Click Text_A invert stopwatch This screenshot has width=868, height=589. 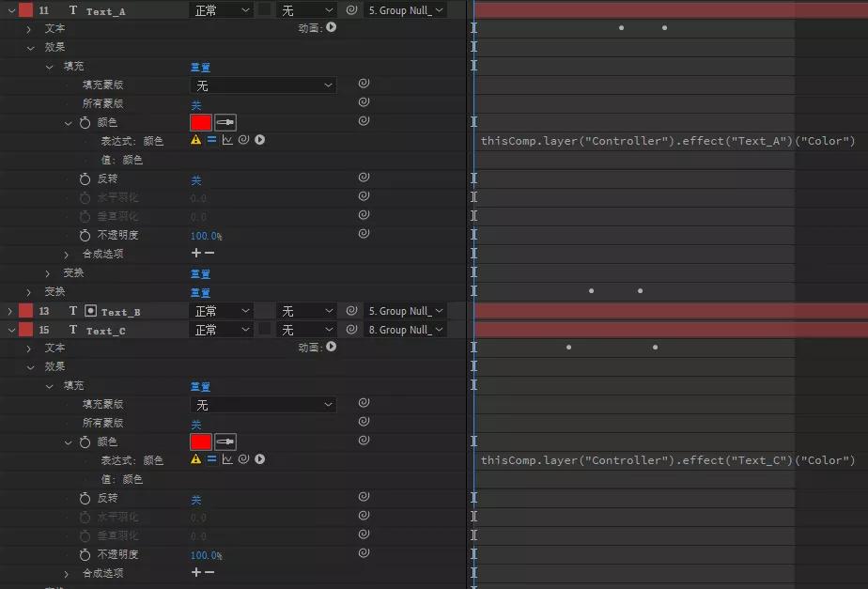(x=85, y=178)
